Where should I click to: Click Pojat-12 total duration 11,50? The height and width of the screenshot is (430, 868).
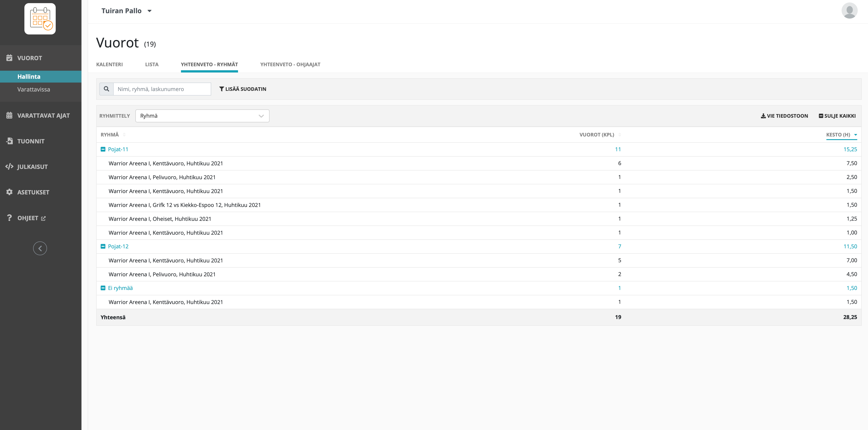[x=850, y=246]
